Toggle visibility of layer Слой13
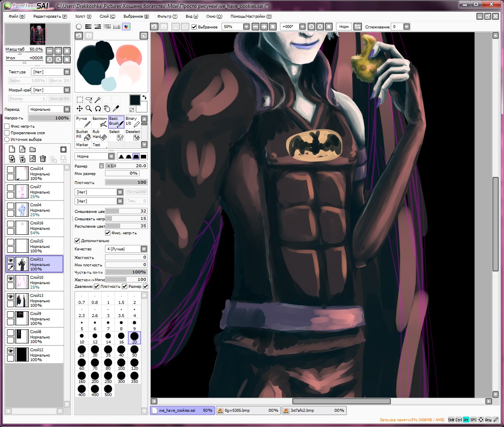 coord(10,296)
